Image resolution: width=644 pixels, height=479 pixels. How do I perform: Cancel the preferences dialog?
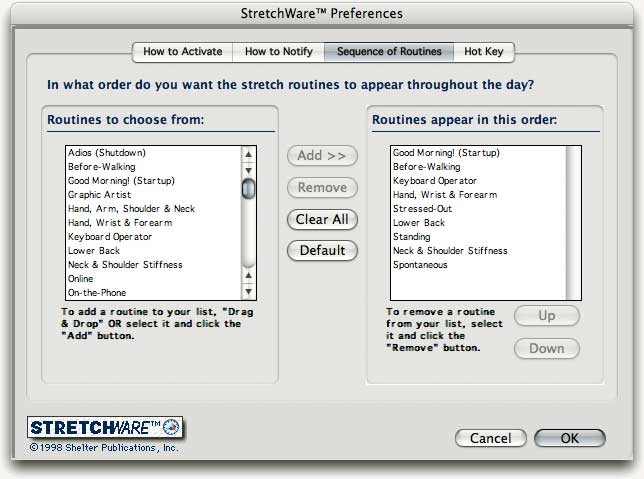pyautogui.click(x=490, y=438)
